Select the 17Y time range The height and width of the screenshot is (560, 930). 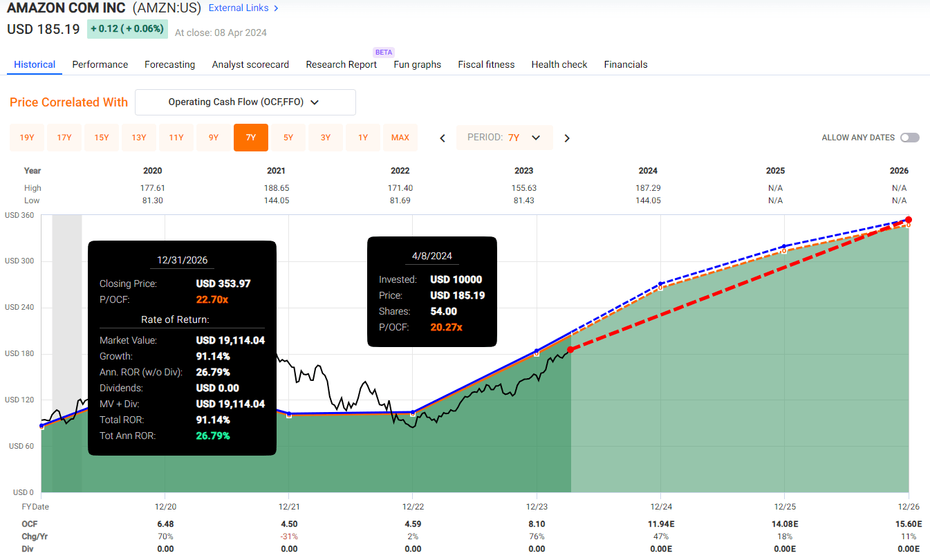(x=64, y=138)
